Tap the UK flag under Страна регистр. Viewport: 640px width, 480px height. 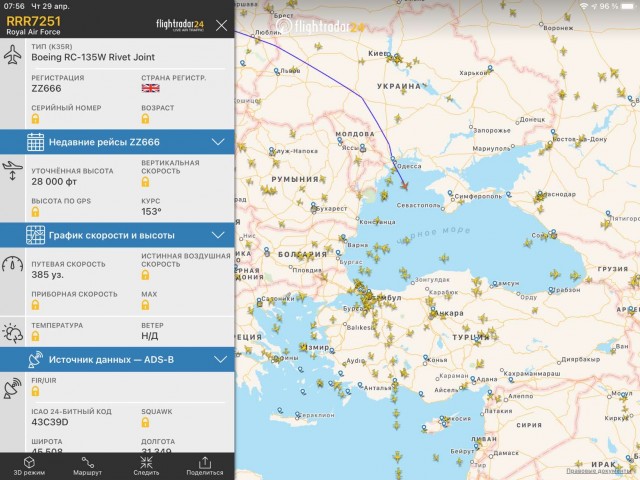coord(150,88)
